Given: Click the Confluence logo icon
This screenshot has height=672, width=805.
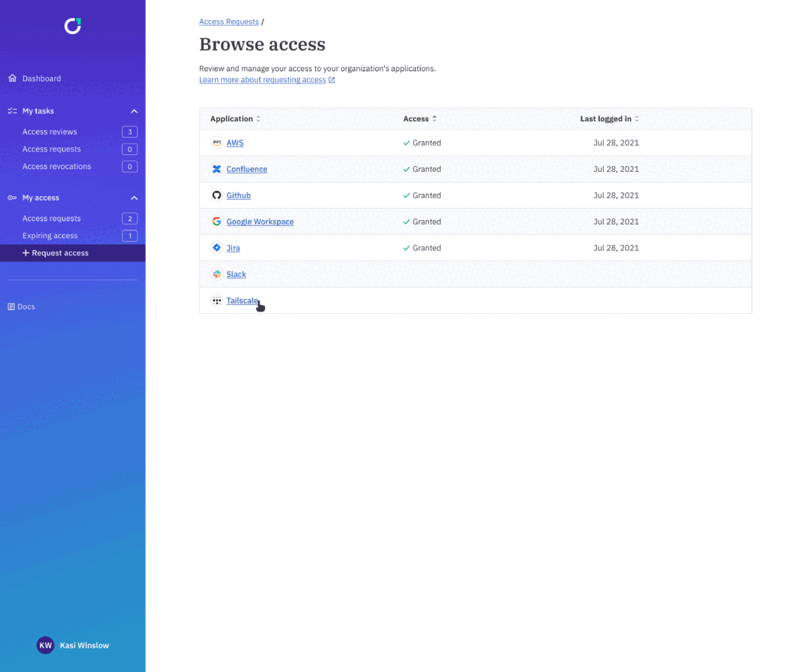Looking at the screenshot, I should (x=216, y=169).
